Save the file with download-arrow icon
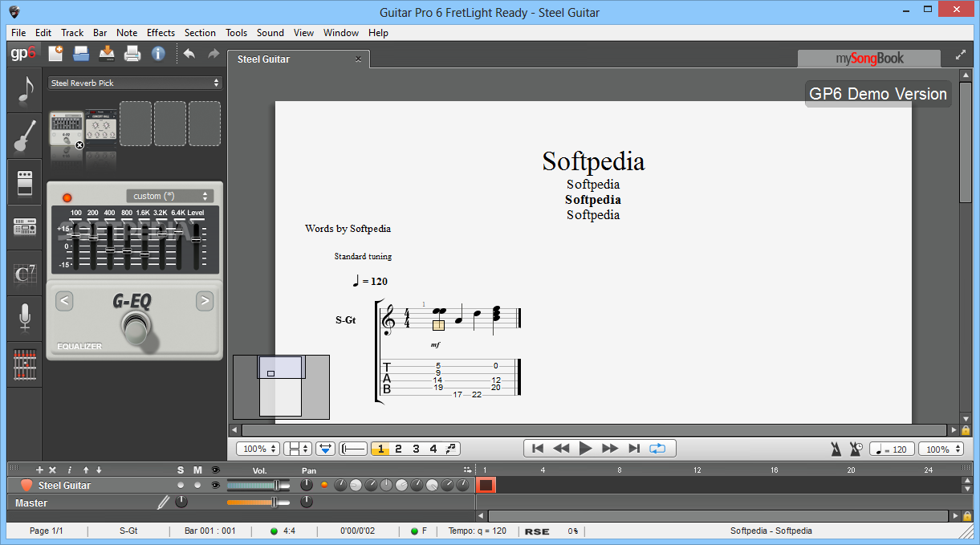Image resolution: width=980 pixels, height=545 pixels. (107, 54)
